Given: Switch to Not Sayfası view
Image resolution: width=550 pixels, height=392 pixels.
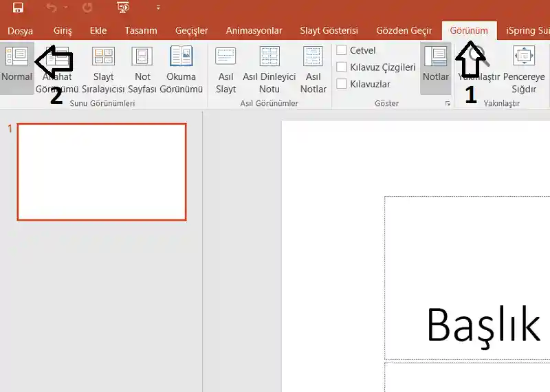Looking at the screenshot, I should (142, 69).
